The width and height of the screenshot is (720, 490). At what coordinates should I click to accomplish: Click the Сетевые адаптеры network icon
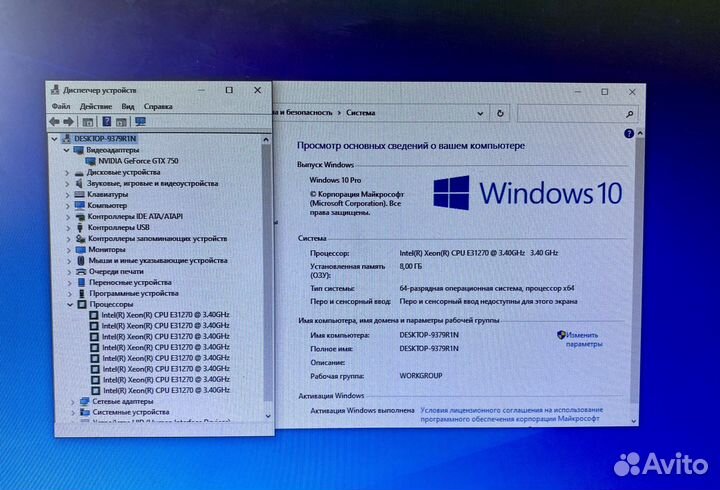pyautogui.click(x=84, y=401)
